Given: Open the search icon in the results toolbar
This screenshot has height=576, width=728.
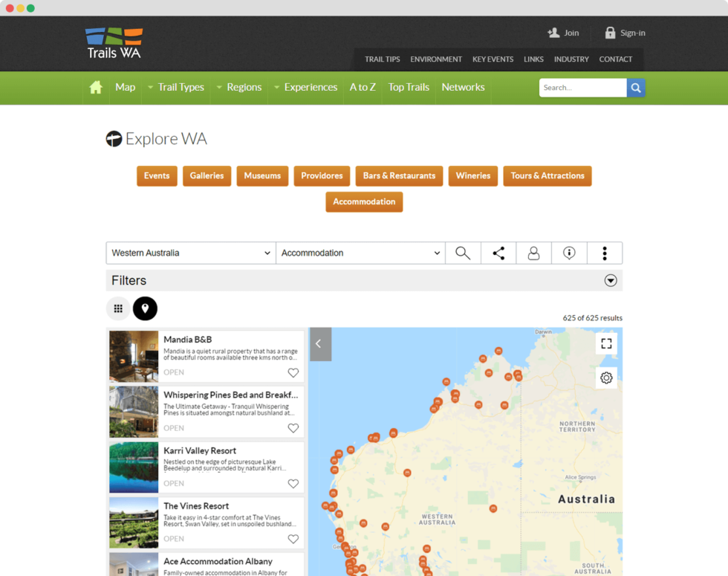Looking at the screenshot, I should coord(462,253).
